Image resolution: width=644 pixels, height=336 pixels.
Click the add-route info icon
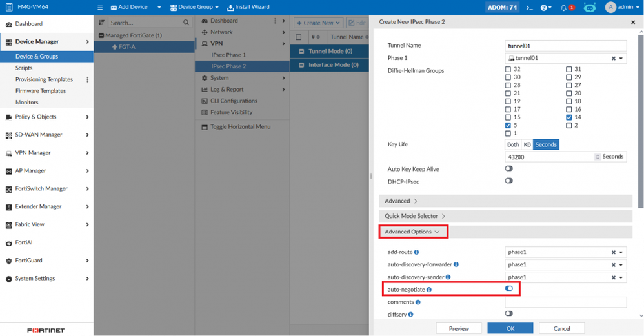tap(417, 252)
